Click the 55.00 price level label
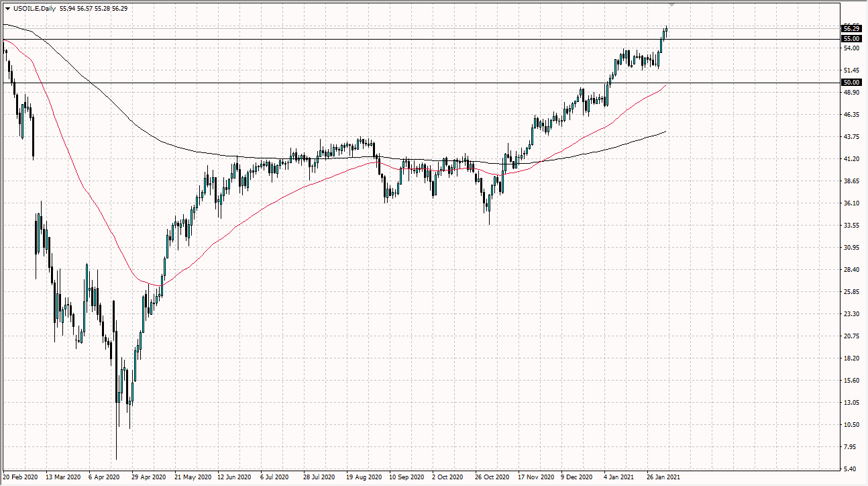Viewport: 868px width, 486px height. coord(851,38)
